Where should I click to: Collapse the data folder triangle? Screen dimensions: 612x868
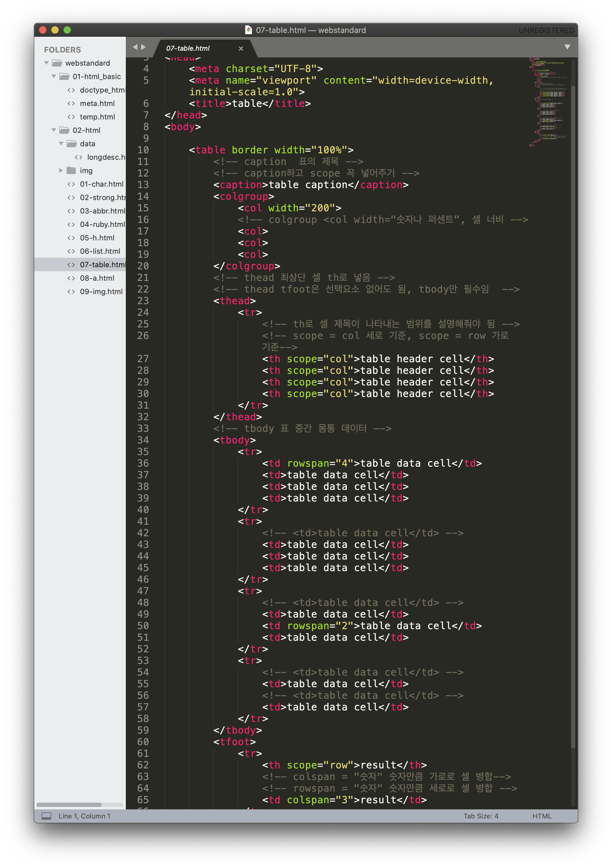coord(61,144)
